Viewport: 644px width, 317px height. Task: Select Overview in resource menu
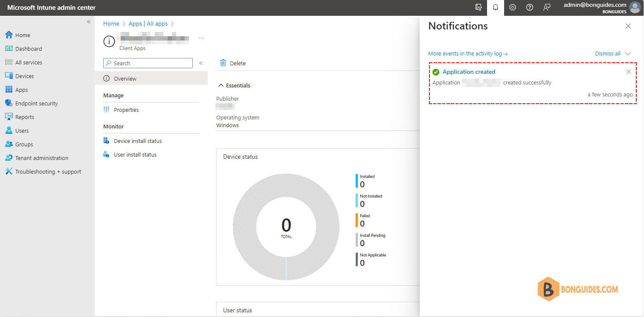[x=151, y=79]
